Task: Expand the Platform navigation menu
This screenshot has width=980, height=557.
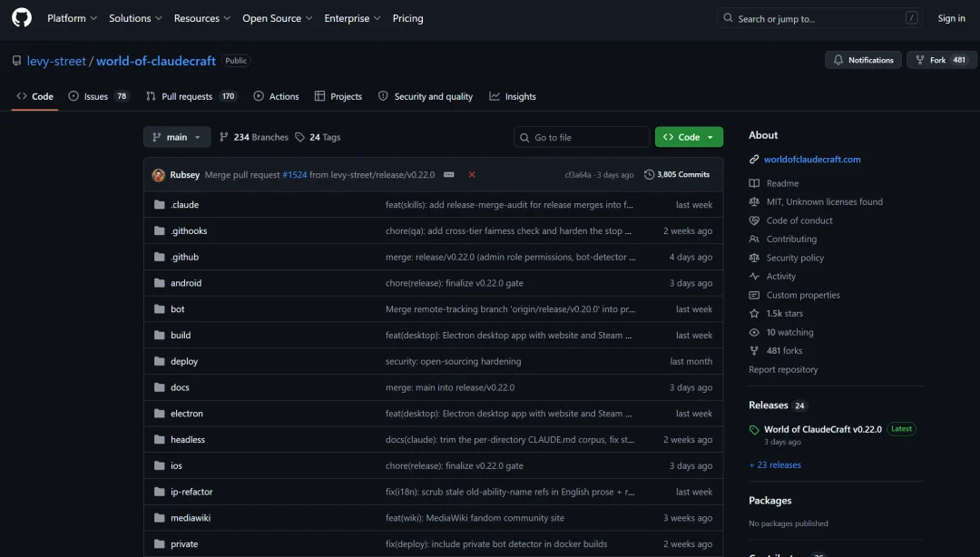Action: click(x=72, y=18)
